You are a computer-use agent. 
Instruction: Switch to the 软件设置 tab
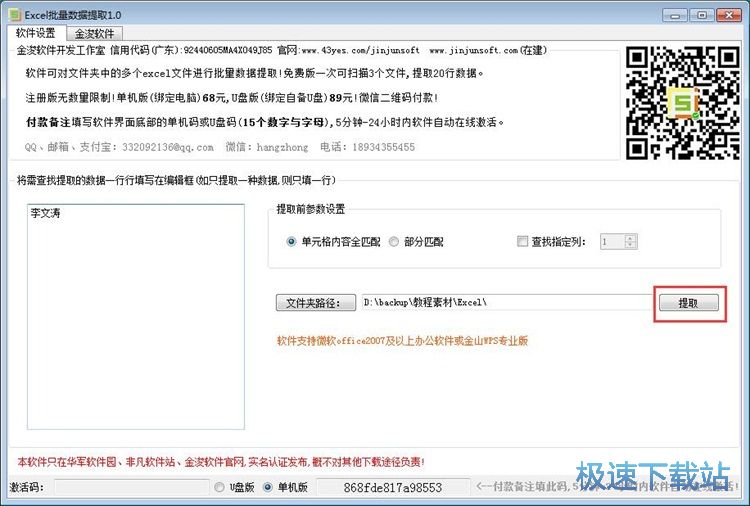pos(35,33)
